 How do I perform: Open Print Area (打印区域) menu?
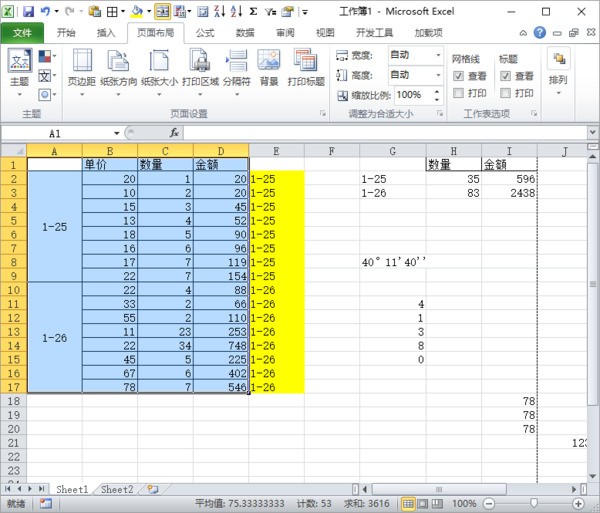pyautogui.click(x=200, y=73)
